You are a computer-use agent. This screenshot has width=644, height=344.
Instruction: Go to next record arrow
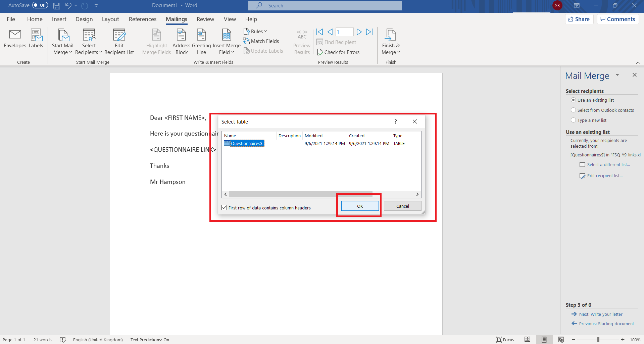[359, 32]
